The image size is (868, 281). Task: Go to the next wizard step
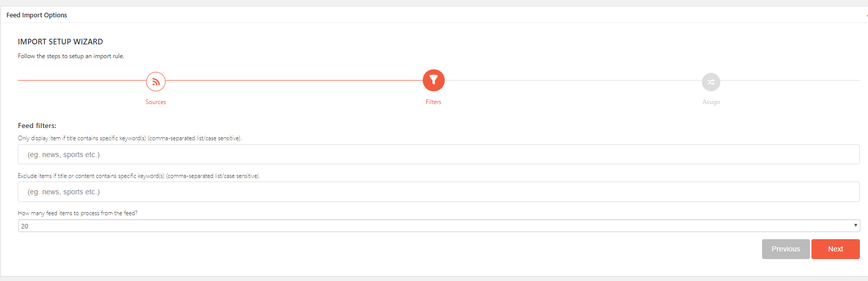click(835, 249)
